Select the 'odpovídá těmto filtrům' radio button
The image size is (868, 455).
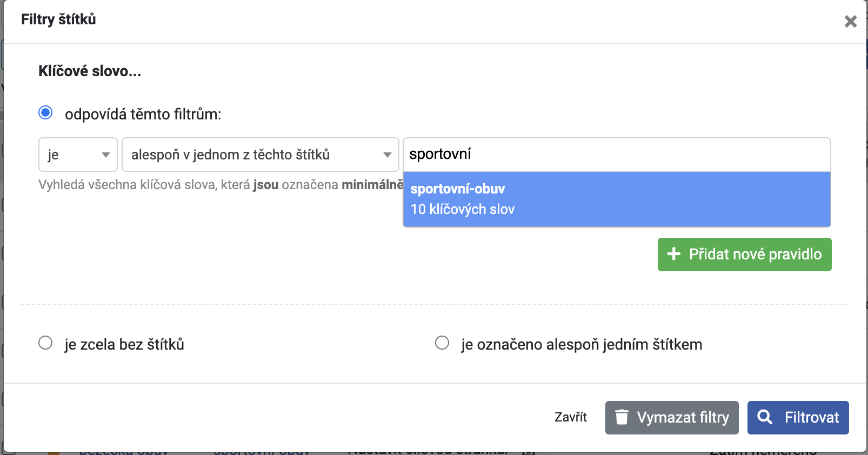click(x=45, y=113)
